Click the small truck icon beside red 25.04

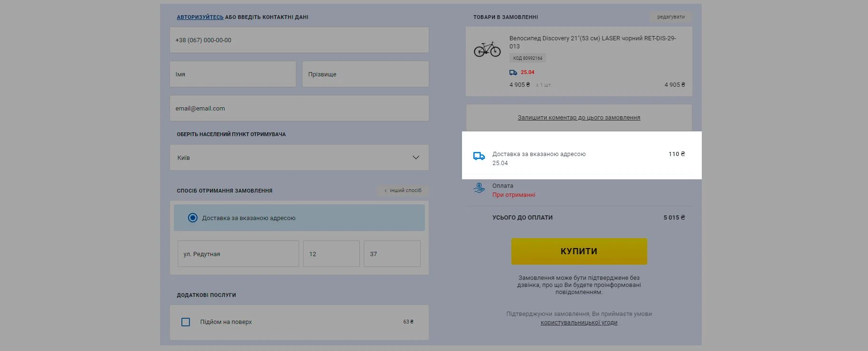coord(513,73)
